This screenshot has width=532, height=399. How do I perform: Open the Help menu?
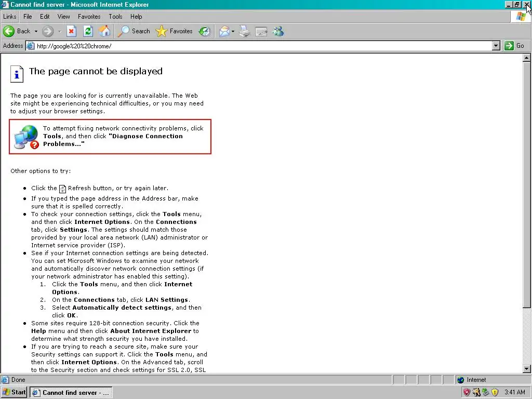click(136, 17)
